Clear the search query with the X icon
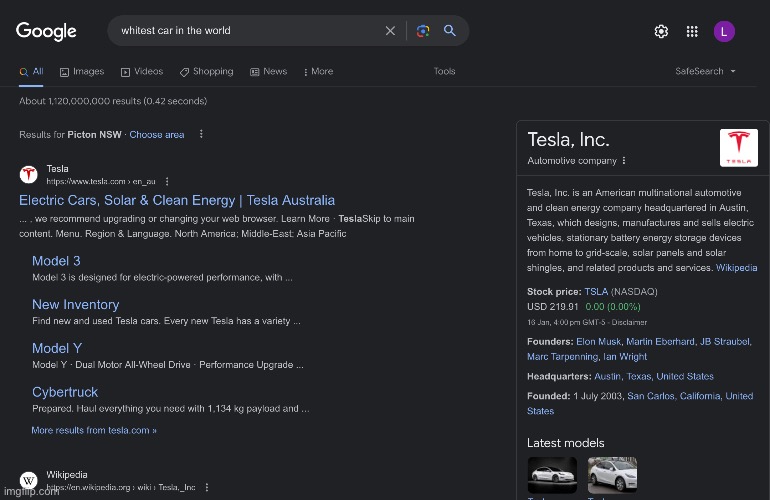 tap(390, 31)
